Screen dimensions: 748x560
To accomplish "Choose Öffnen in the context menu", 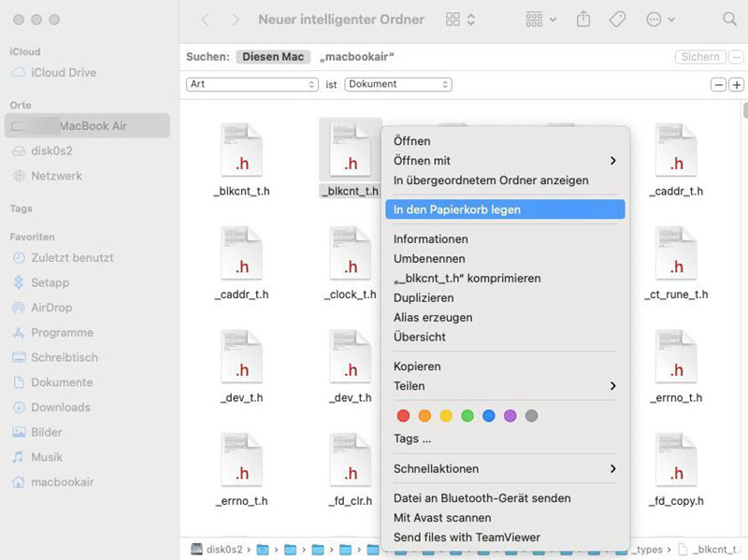I will click(505, 141).
